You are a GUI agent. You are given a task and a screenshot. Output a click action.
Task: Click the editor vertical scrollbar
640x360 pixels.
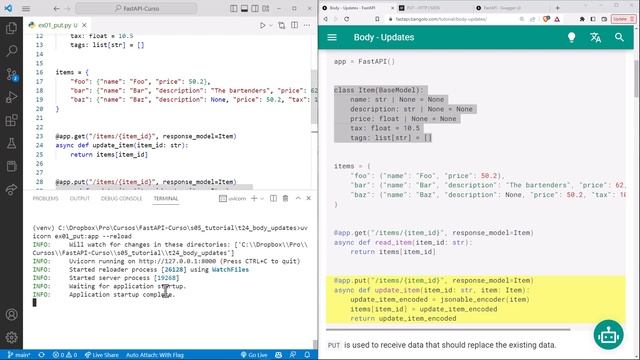[x=314, y=96]
